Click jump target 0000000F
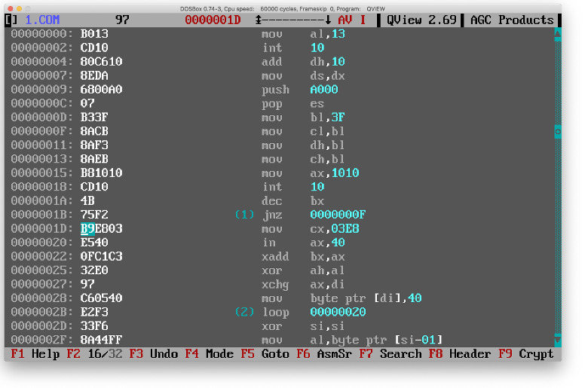The height and width of the screenshot is (388, 588). pos(338,215)
